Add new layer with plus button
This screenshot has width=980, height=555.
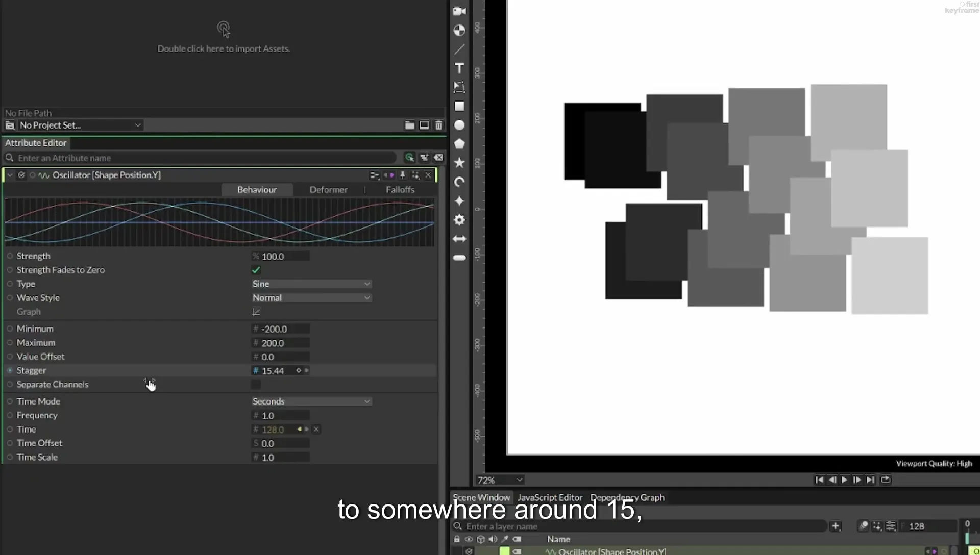(x=836, y=526)
